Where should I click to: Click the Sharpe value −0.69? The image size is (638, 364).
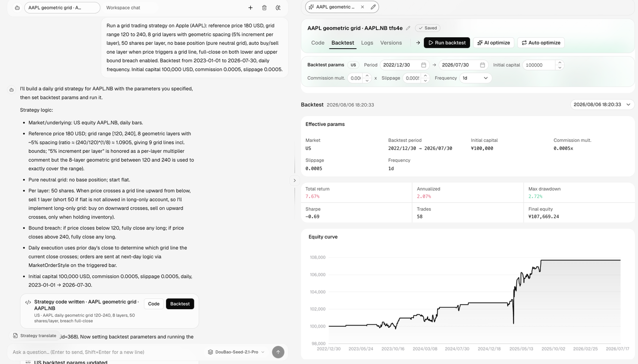(x=313, y=217)
